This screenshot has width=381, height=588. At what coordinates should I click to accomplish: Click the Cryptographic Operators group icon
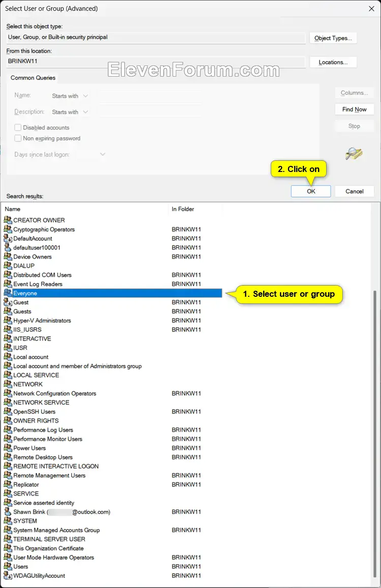[8, 229]
